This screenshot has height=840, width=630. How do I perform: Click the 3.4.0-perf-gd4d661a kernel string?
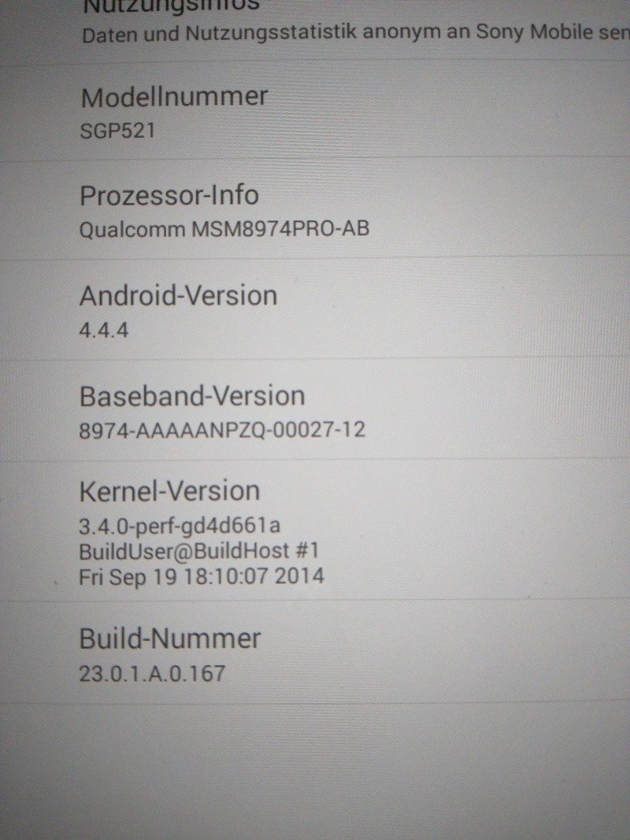click(x=180, y=527)
